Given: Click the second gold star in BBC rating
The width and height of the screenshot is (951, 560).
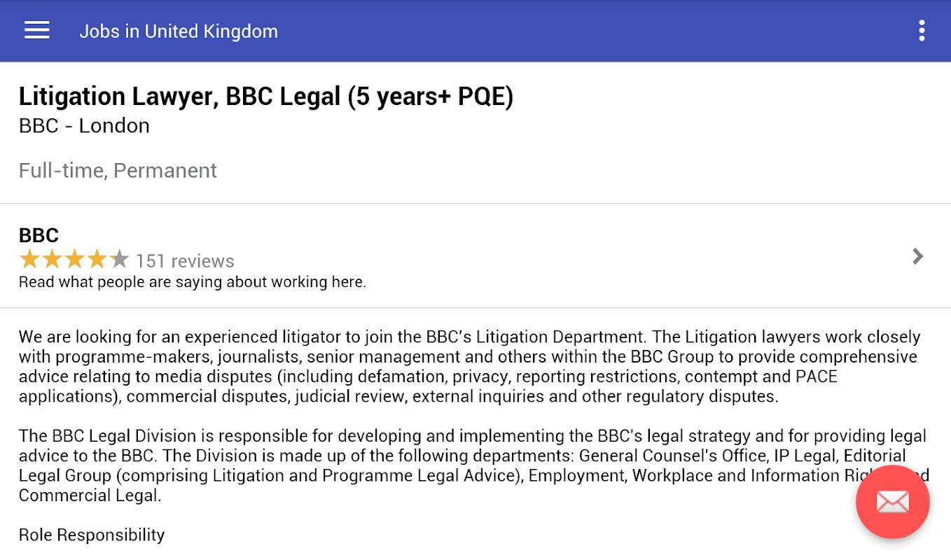Looking at the screenshot, I should pos(52,260).
